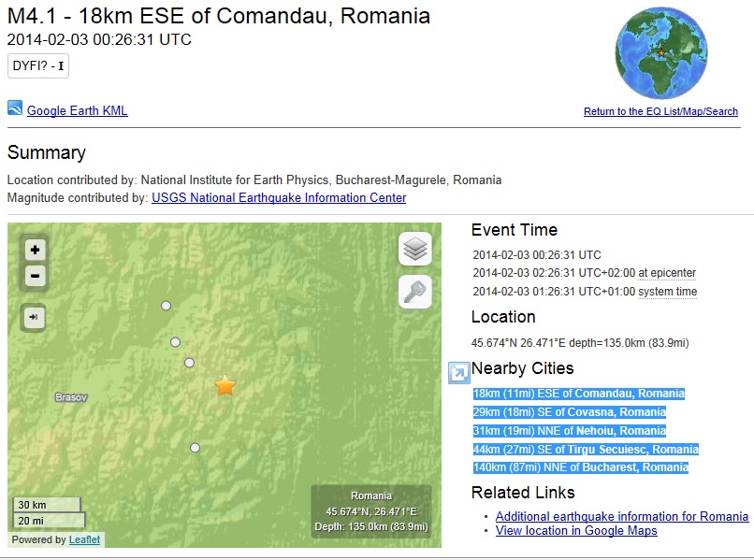Click the nearby cities external arrow icon

coord(458,373)
